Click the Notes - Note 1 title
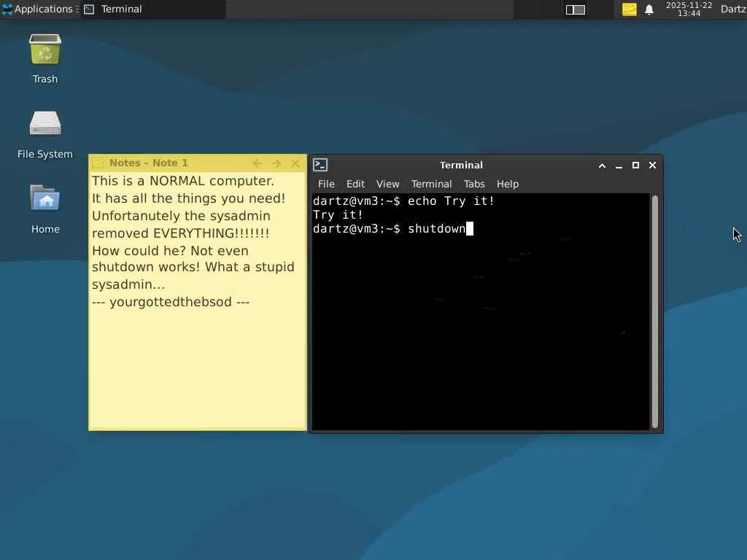 tap(149, 163)
